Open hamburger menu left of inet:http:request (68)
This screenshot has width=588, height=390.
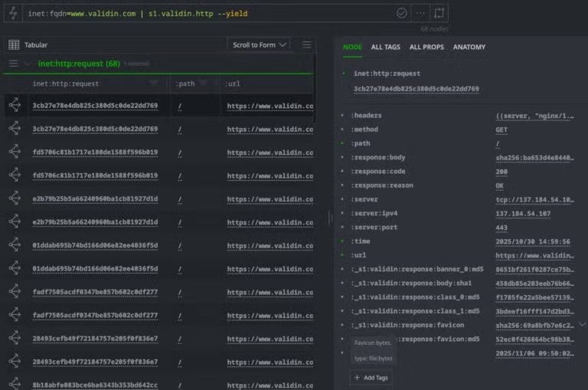click(x=13, y=64)
